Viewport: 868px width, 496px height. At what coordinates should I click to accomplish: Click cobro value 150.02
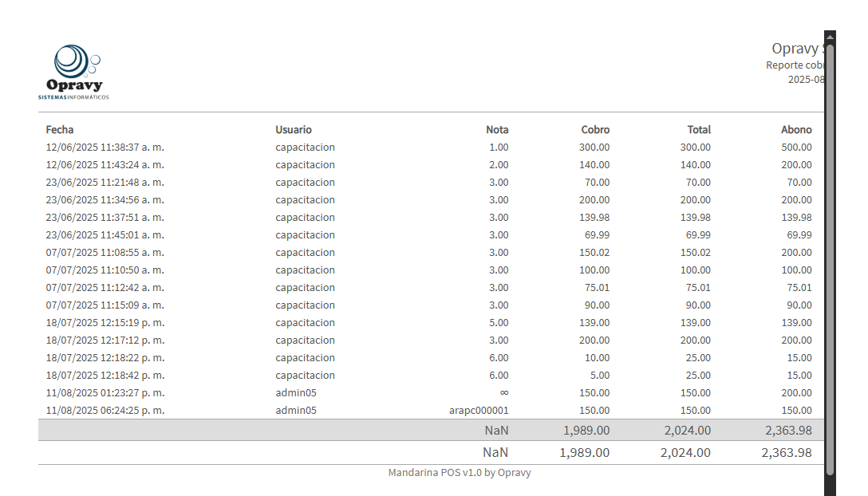tap(594, 253)
